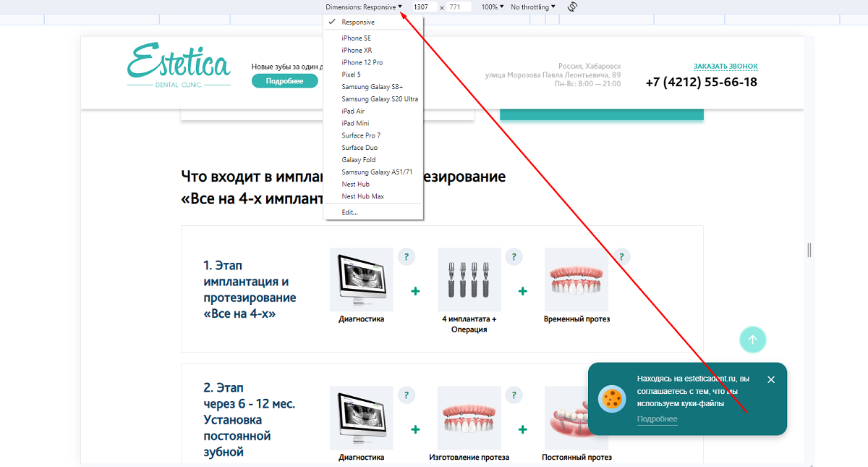
Task: Click the cookie icon in the banner
Action: (612, 399)
